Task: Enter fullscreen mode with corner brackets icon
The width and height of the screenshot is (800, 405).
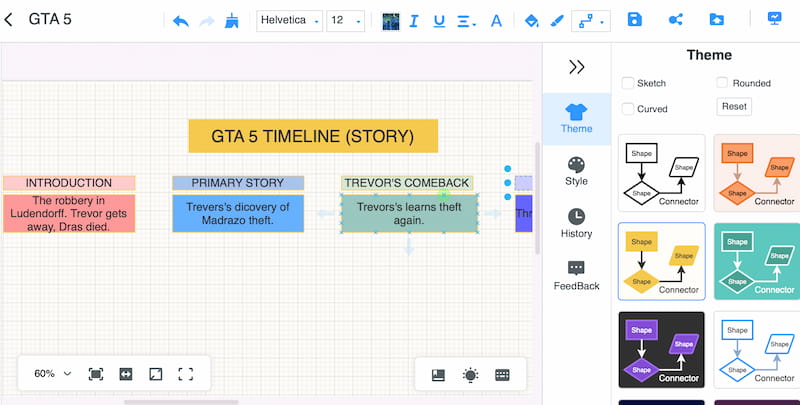Action: click(x=186, y=374)
